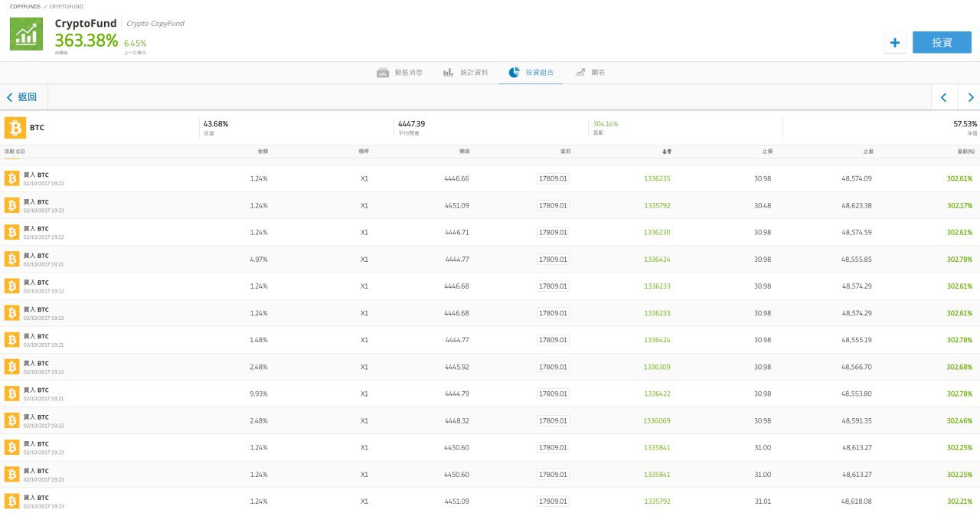Click the 4447.39 average open value
The width and height of the screenshot is (980, 513).
pos(411,123)
